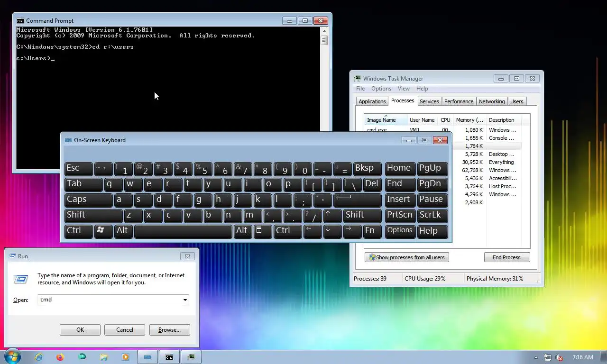Launch Internet Explorer from the taskbar
Image resolution: width=607 pixels, height=364 pixels.
pos(38,357)
